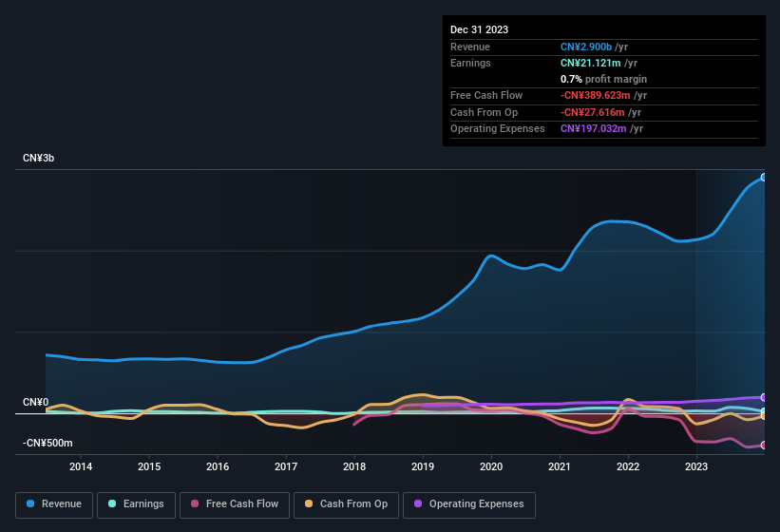Toggle the Operating Expenses legend button
This screenshot has width=780, height=532.
[469, 504]
